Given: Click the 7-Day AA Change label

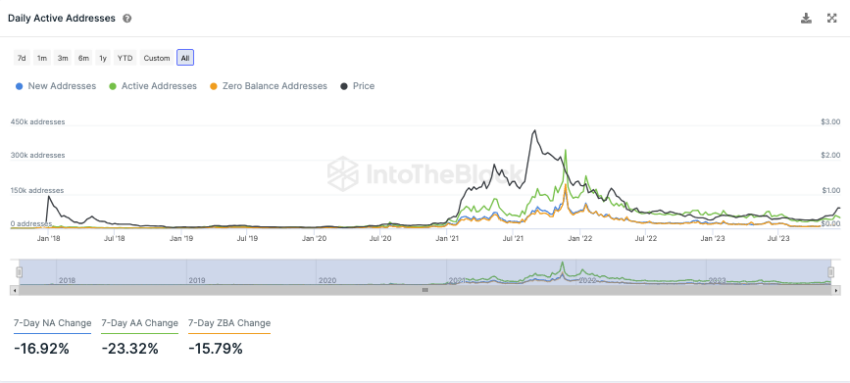Looking at the screenshot, I should point(140,323).
